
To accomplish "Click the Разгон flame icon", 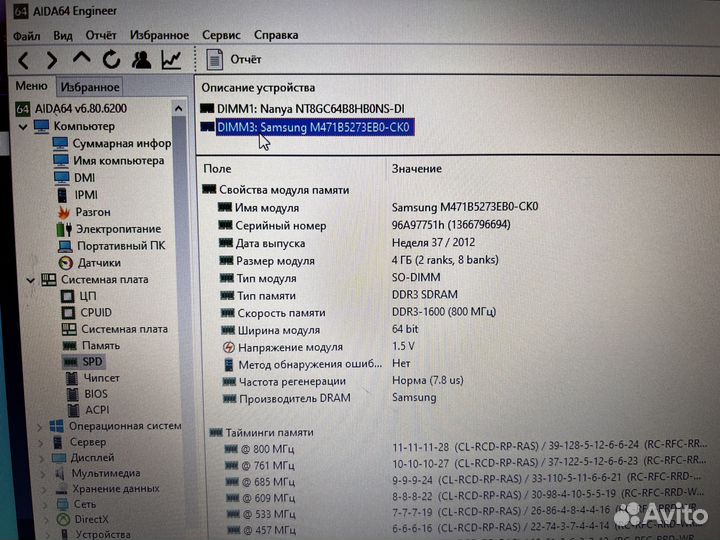I will pos(63,212).
